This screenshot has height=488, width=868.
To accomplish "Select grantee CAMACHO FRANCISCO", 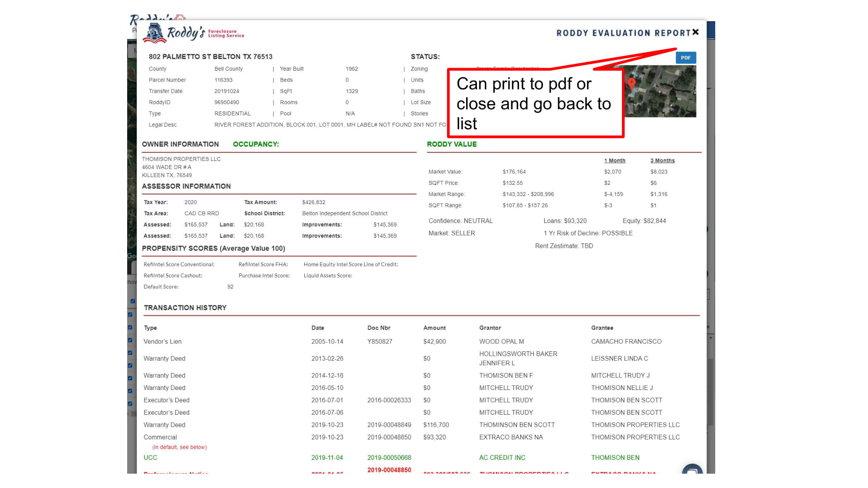I will 626,342.
